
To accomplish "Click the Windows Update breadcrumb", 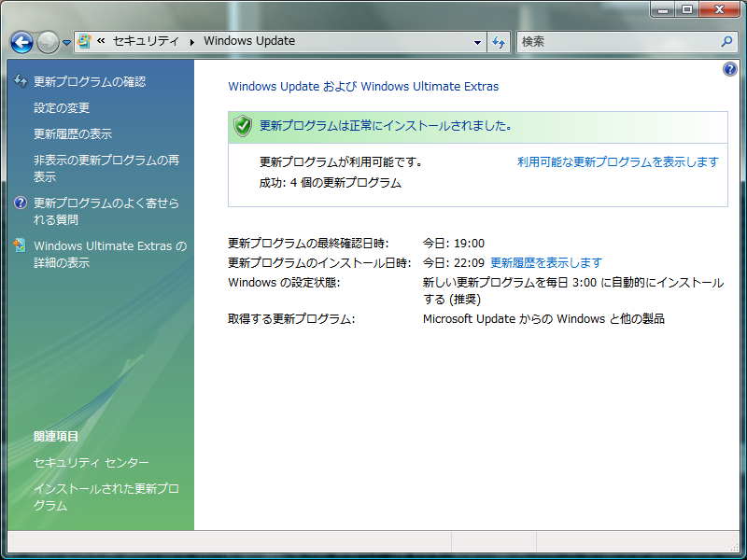I will pos(249,41).
